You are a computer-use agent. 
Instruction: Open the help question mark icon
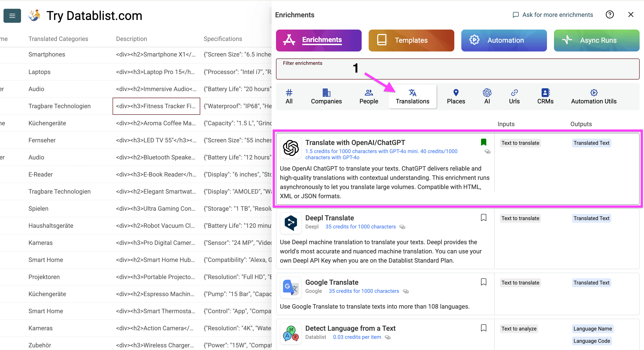610,14
